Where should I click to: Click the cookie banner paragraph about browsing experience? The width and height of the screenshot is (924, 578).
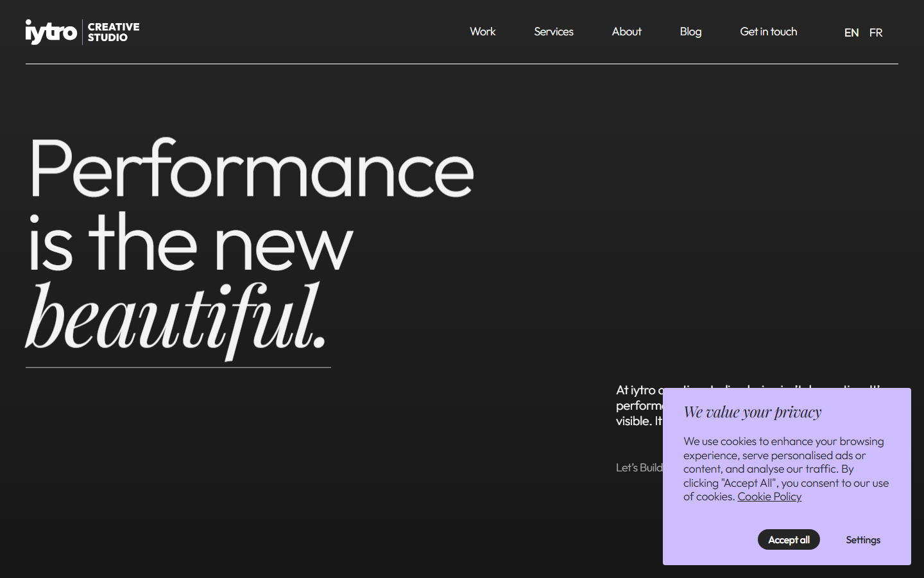786,469
